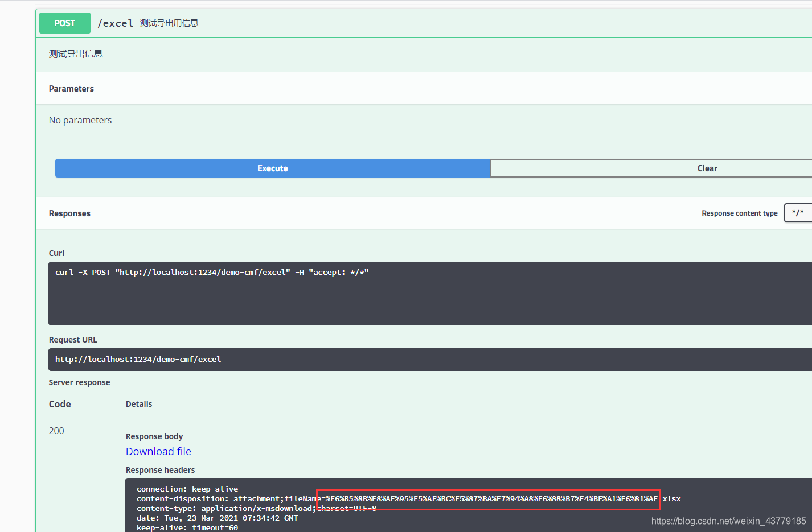Click the keep-alive: timeout=60 header line
The image size is (812, 532).
pos(187,527)
